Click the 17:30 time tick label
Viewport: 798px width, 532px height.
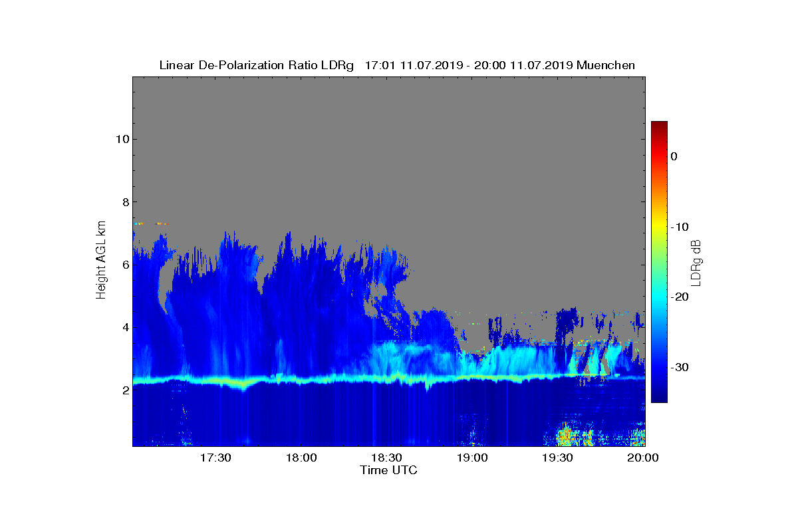[215, 458]
